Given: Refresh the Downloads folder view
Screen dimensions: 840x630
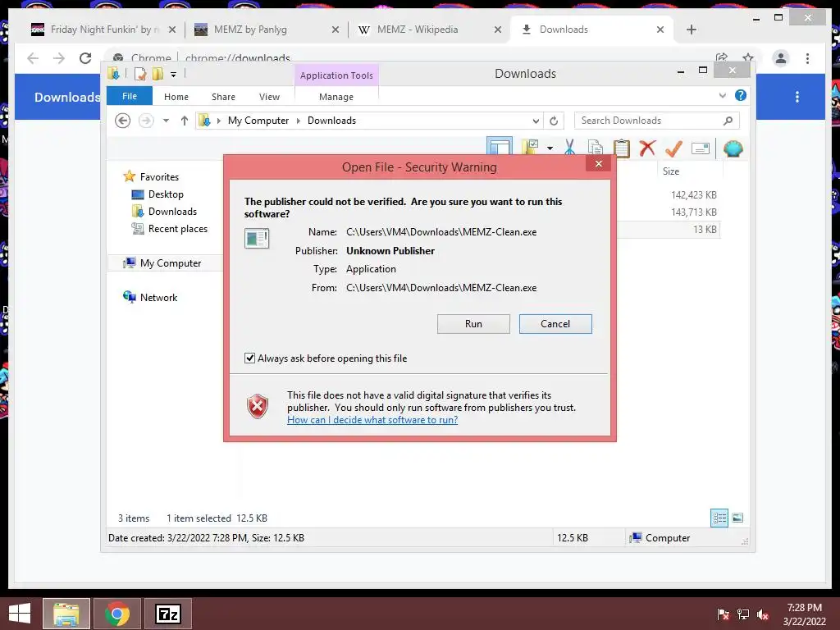Looking at the screenshot, I should coord(554,121).
